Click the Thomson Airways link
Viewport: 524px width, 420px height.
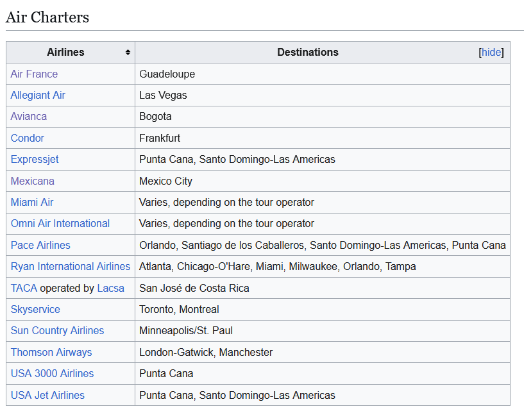pos(51,352)
